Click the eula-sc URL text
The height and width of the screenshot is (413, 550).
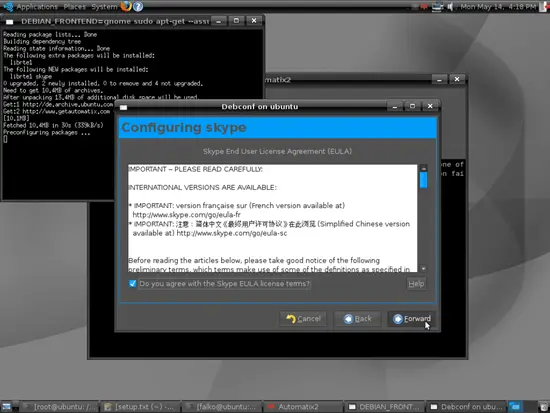click(232, 233)
